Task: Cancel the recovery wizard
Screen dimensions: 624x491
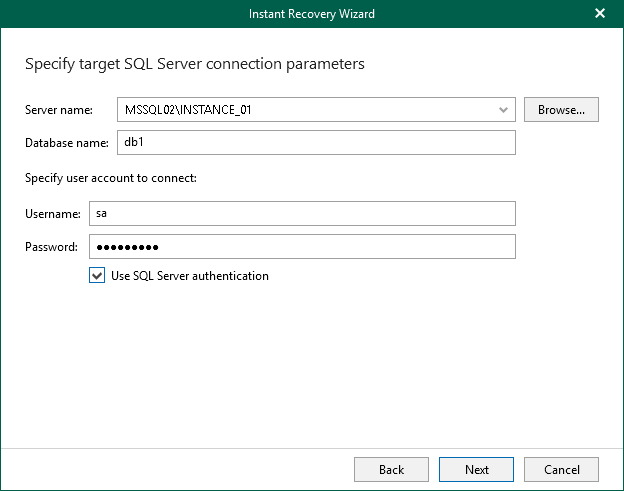Action: [561, 469]
